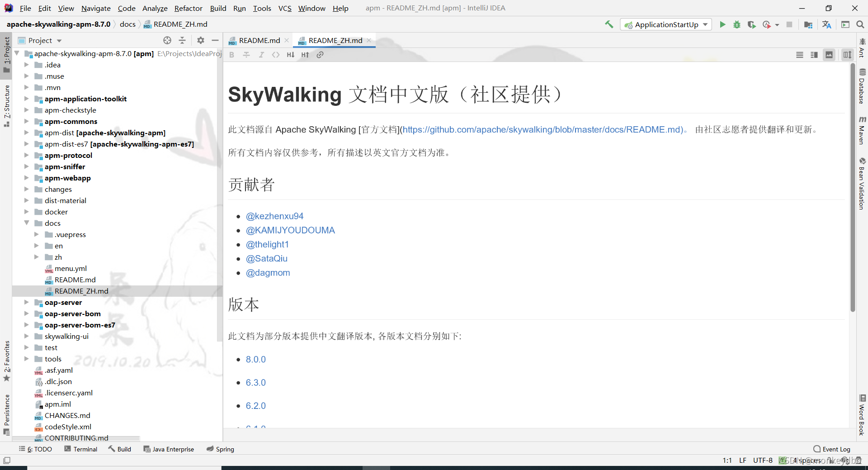The image size is (868, 470).
Task: Open the 6.3.0 version doc link
Action: tap(256, 383)
